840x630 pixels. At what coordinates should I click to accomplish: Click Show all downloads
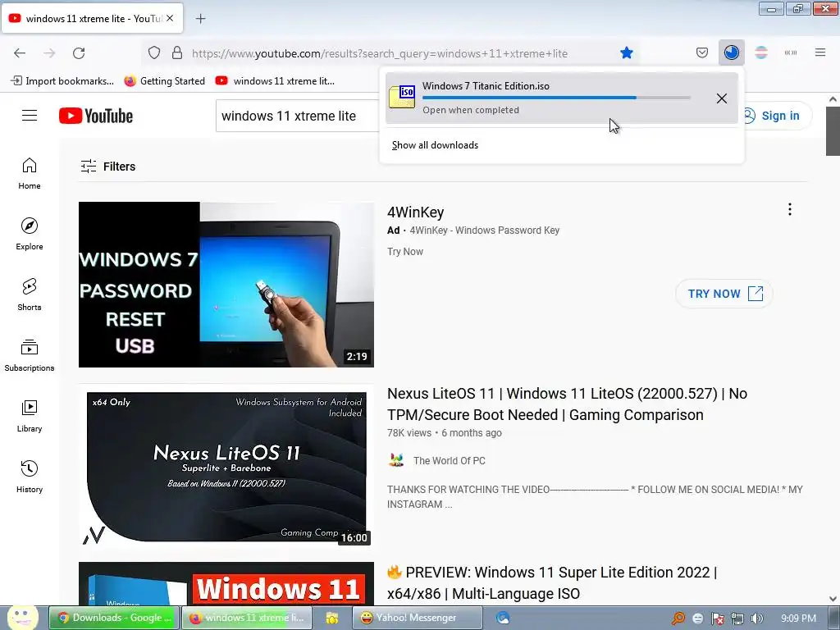tap(435, 145)
